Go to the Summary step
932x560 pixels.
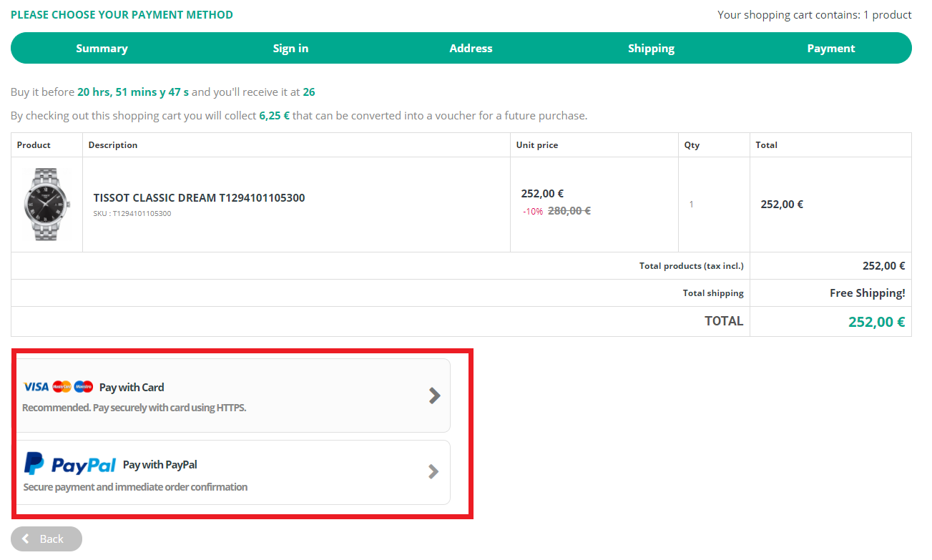[x=102, y=48]
